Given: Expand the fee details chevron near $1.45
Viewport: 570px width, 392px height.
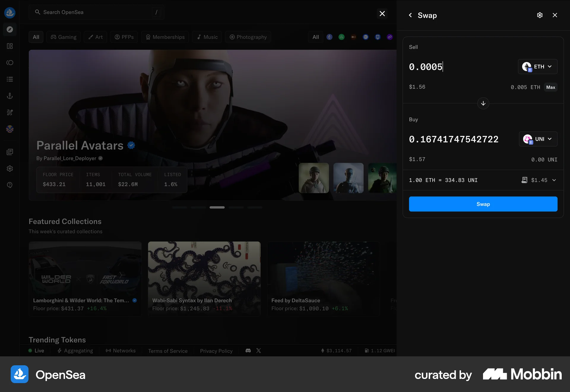Looking at the screenshot, I should point(555,180).
